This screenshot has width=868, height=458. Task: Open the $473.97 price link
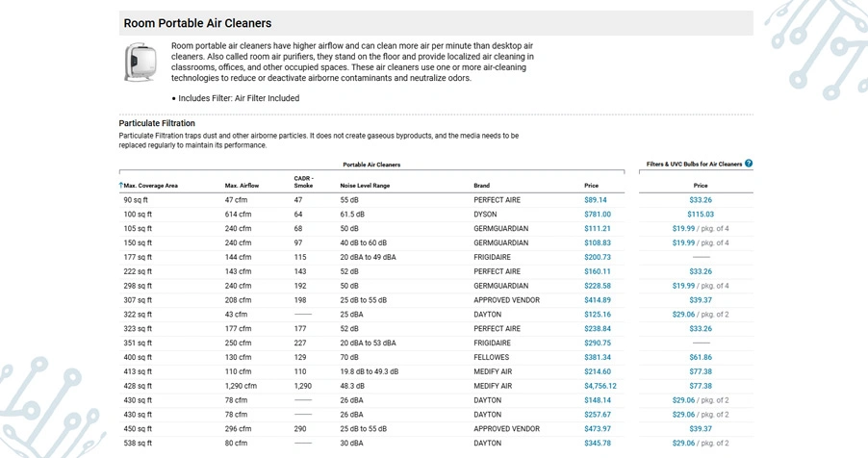tap(598, 429)
